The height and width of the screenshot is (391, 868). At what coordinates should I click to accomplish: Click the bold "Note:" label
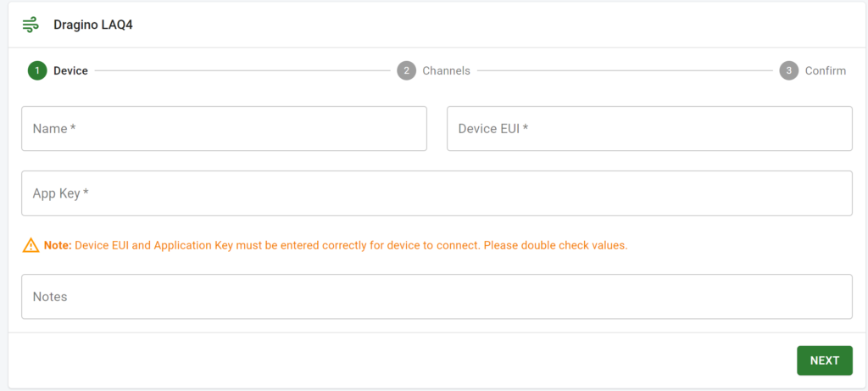coord(58,245)
